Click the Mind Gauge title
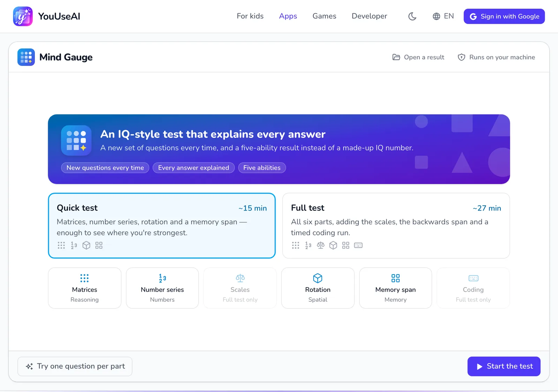Viewport: 558px width, 392px height. coord(66,57)
